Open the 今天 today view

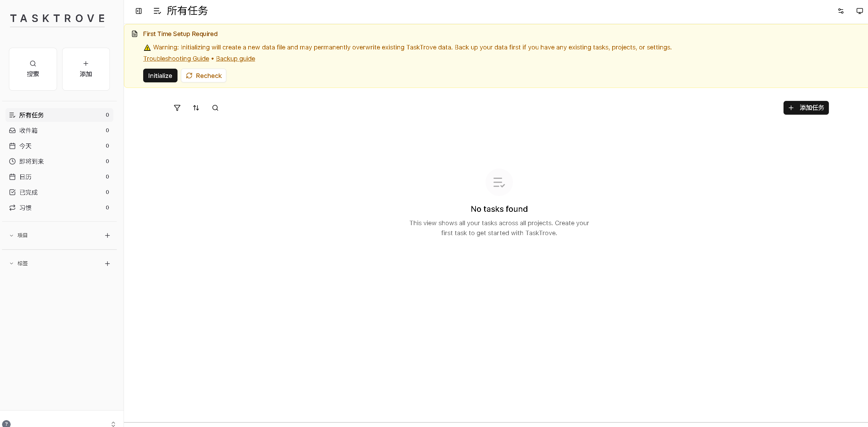[26, 146]
